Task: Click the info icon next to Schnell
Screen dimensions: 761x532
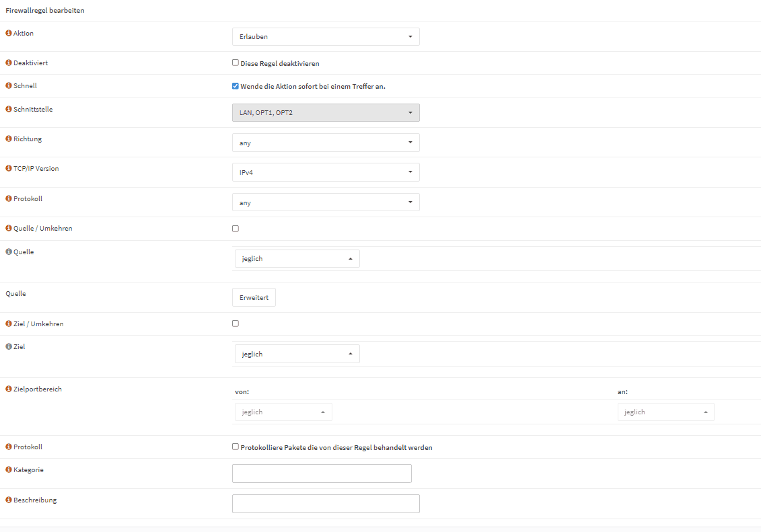Action: 8,85
